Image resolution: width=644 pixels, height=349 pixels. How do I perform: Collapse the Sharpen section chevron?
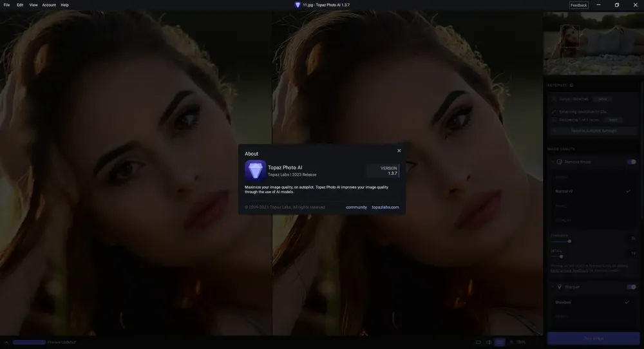[x=553, y=287]
